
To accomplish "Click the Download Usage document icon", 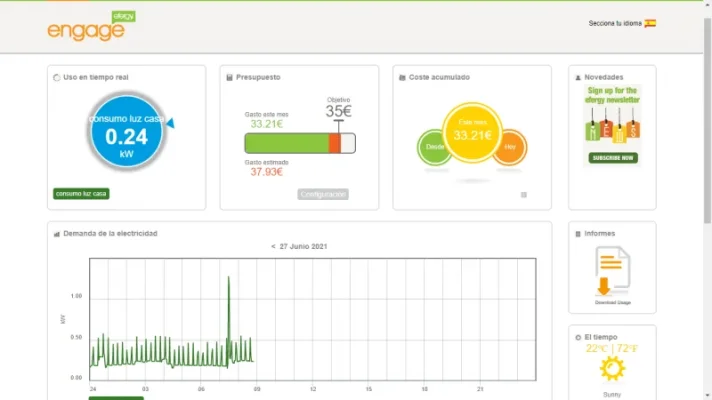I will pyautogui.click(x=612, y=271).
